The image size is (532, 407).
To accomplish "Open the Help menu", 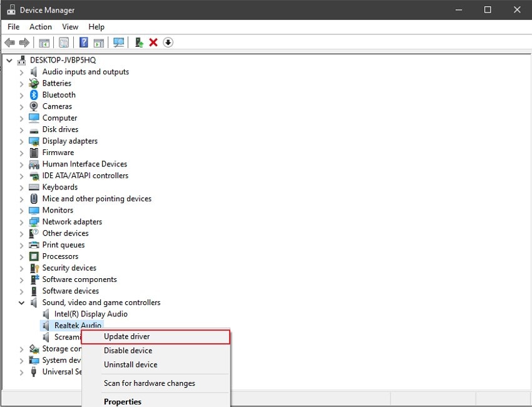I will pyautogui.click(x=96, y=27).
